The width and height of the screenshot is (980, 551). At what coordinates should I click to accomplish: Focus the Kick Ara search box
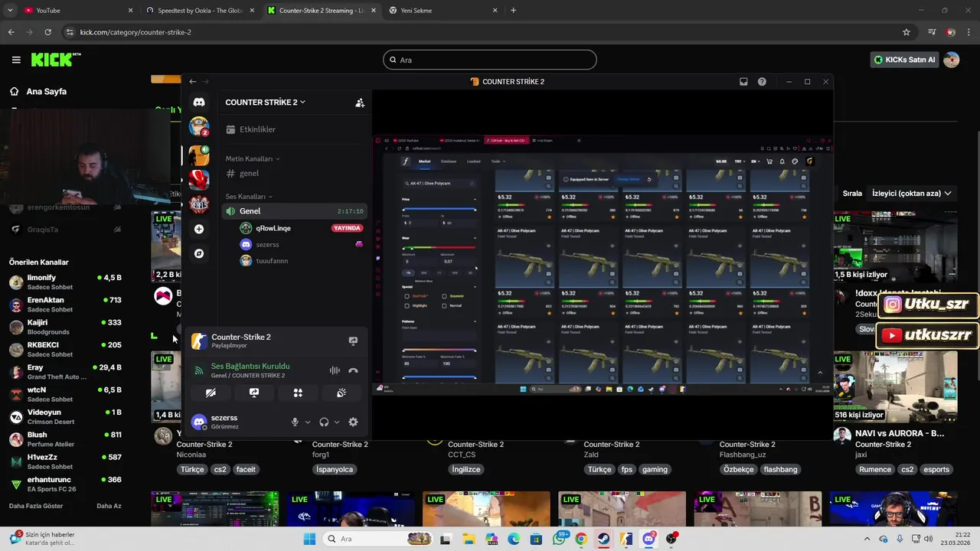point(490,60)
